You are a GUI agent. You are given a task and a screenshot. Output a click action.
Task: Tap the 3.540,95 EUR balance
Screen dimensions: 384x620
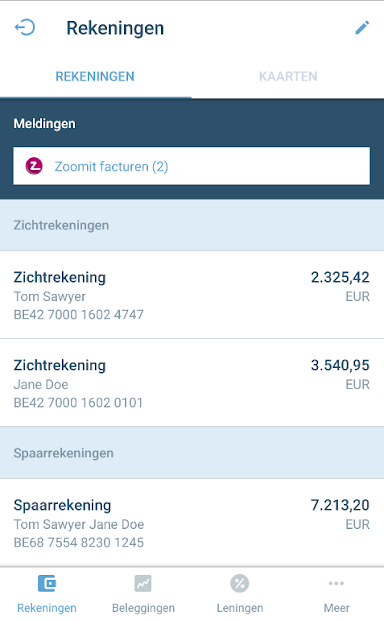coord(340,374)
